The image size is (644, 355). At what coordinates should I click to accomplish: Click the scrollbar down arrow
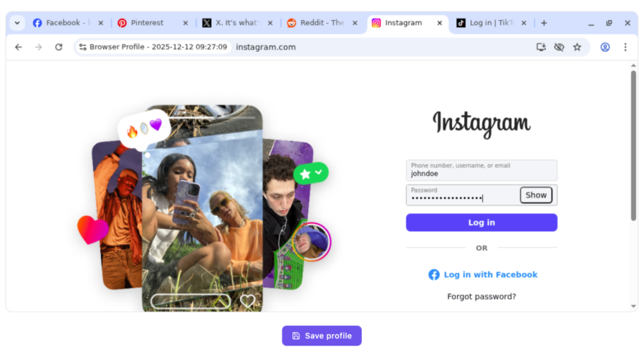pos(633,306)
